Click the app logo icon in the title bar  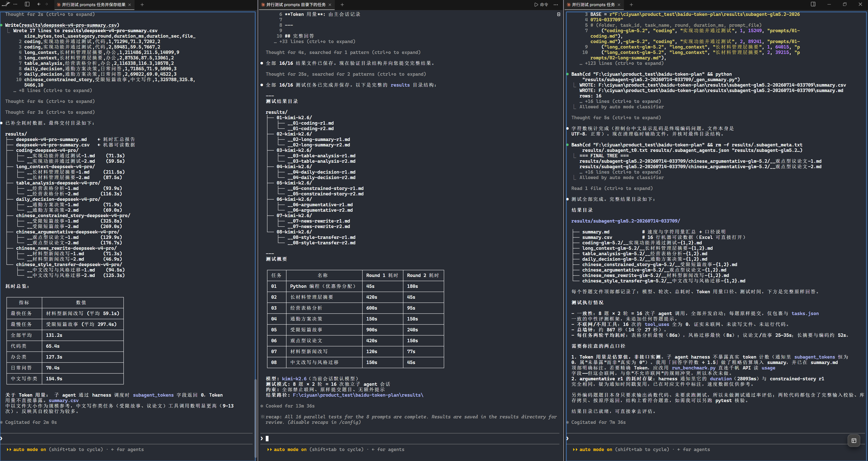pos(6,4)
